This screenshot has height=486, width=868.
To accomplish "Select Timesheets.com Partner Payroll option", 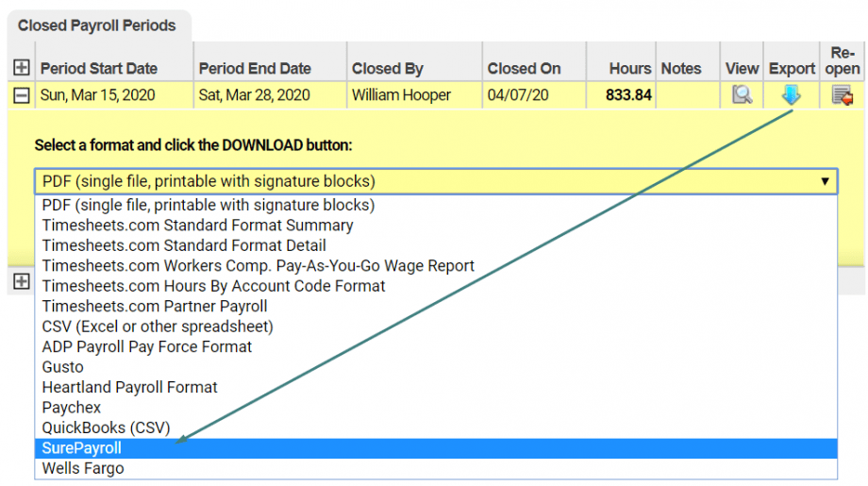I will [x=436, y=306].
